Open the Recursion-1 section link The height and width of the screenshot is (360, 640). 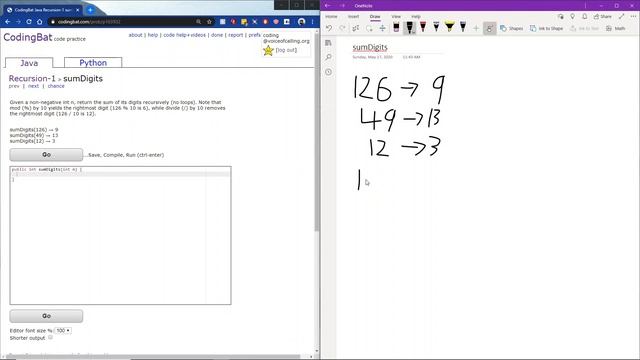pos(32,78)
